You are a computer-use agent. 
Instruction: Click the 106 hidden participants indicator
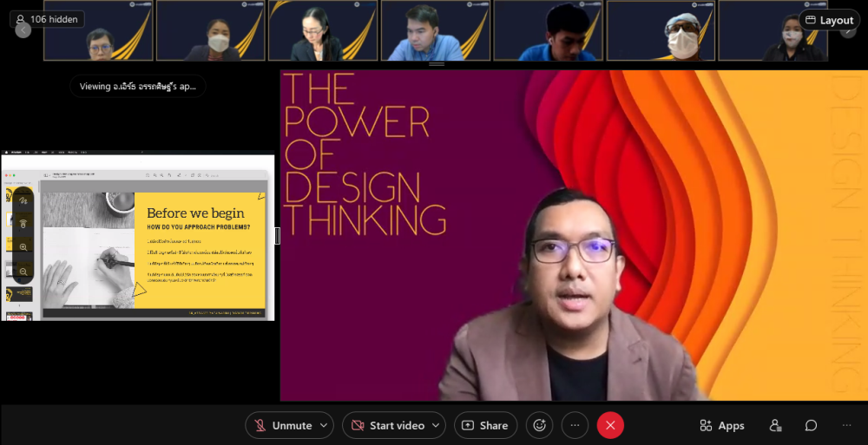tap(47, 19)
